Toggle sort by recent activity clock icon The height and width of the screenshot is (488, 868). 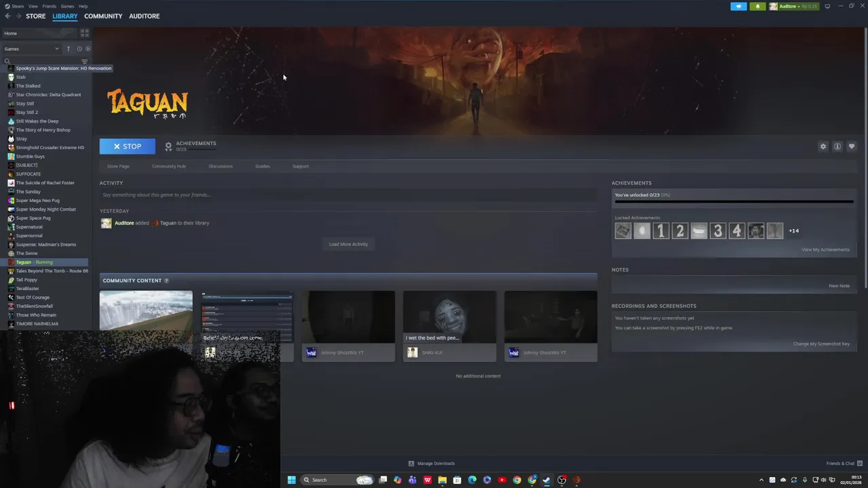click(x=79, y=49)
